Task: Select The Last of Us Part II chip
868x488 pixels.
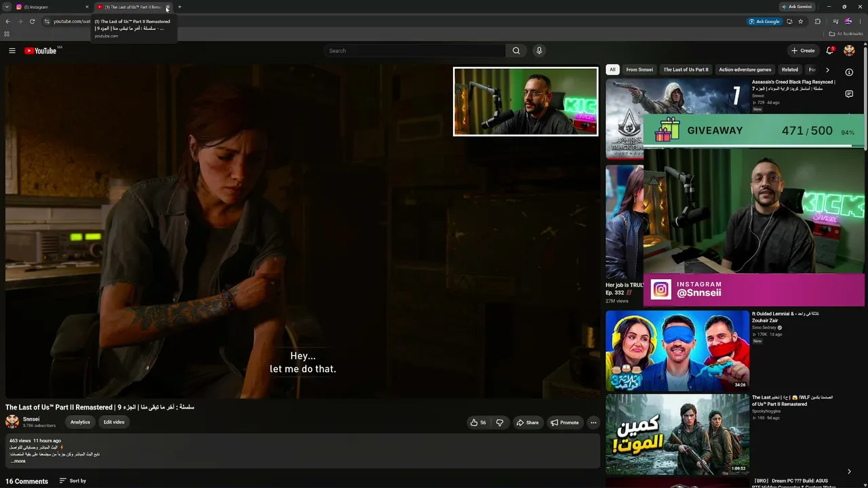Action: (x=686, y=70)
